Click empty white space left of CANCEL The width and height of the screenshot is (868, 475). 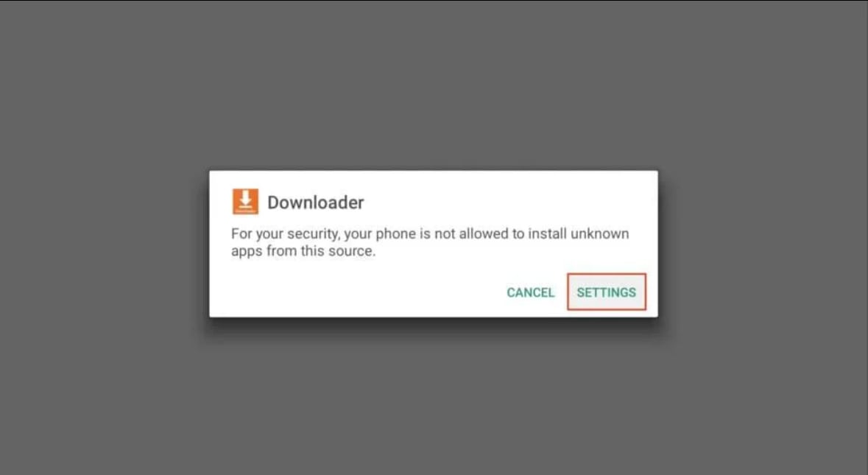[360, 292]
